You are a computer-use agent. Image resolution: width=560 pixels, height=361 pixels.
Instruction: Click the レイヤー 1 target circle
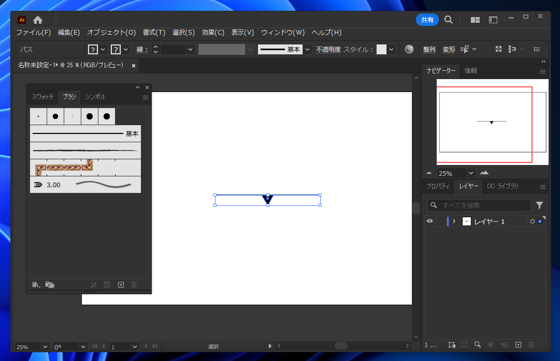pyautogui.click(x=532, y=222)
